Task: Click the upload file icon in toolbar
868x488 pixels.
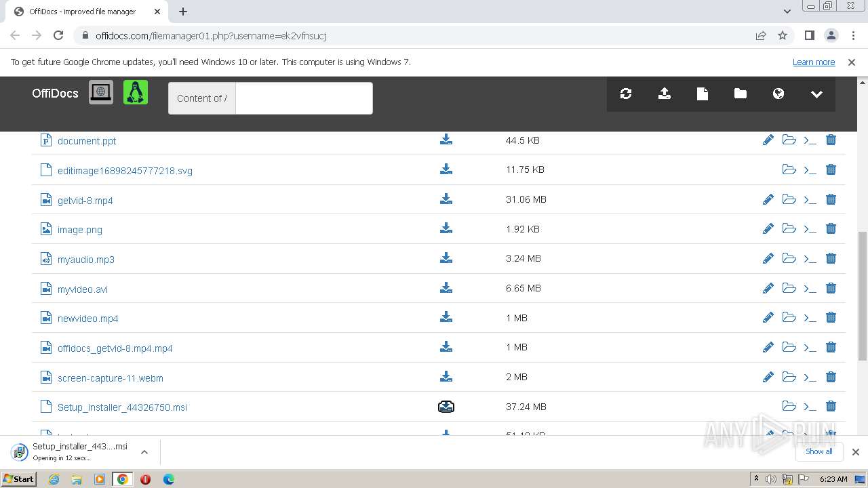Action: click(665, 94)
